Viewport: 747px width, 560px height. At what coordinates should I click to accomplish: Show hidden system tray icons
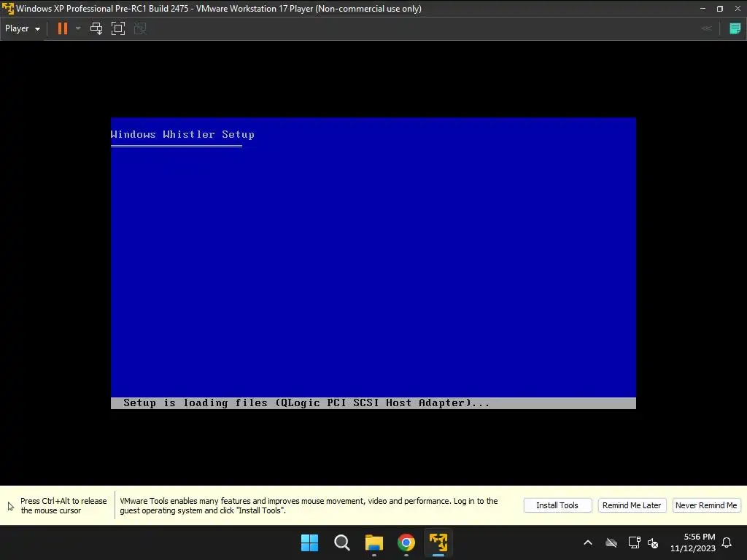(588, 542)
